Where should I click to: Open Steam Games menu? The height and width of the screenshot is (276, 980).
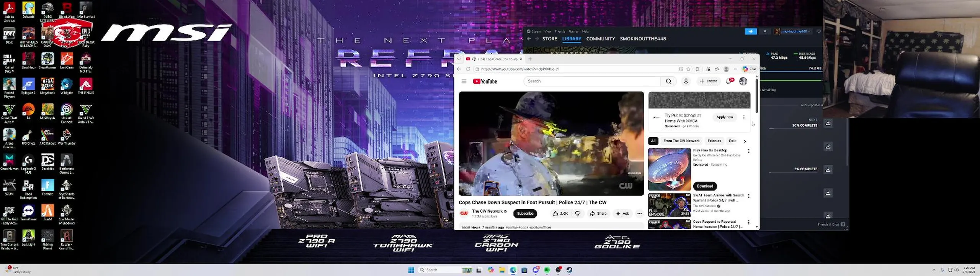[573, 31]
